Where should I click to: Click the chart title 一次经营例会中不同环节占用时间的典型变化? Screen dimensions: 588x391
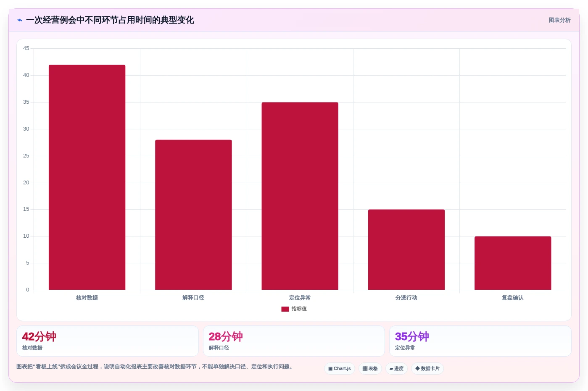coord(110,20)
